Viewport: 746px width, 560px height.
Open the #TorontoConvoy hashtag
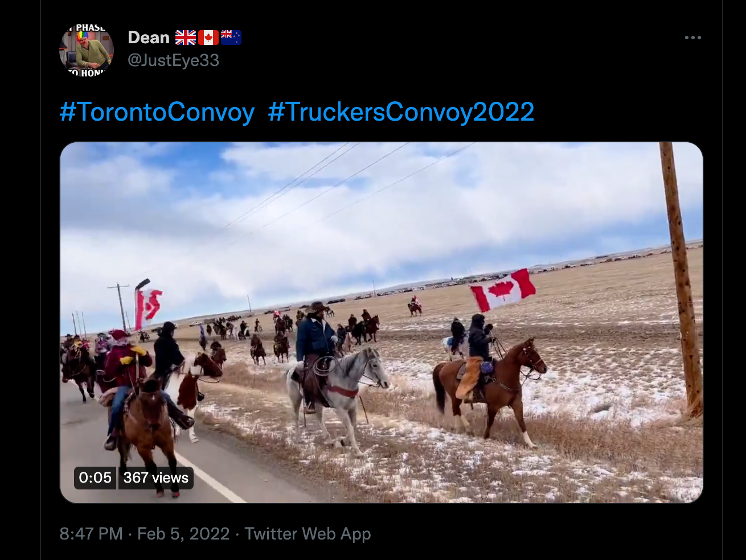pos(157,112)
